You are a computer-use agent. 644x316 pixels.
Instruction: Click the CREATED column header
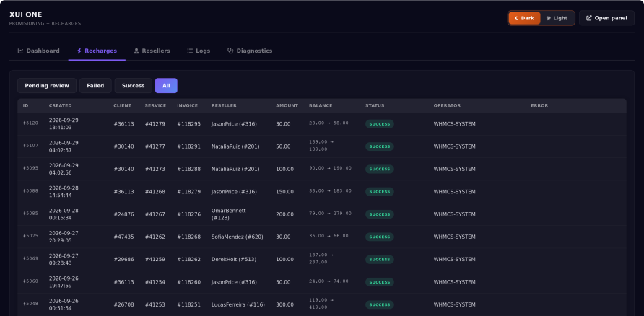tap(61, 106)
